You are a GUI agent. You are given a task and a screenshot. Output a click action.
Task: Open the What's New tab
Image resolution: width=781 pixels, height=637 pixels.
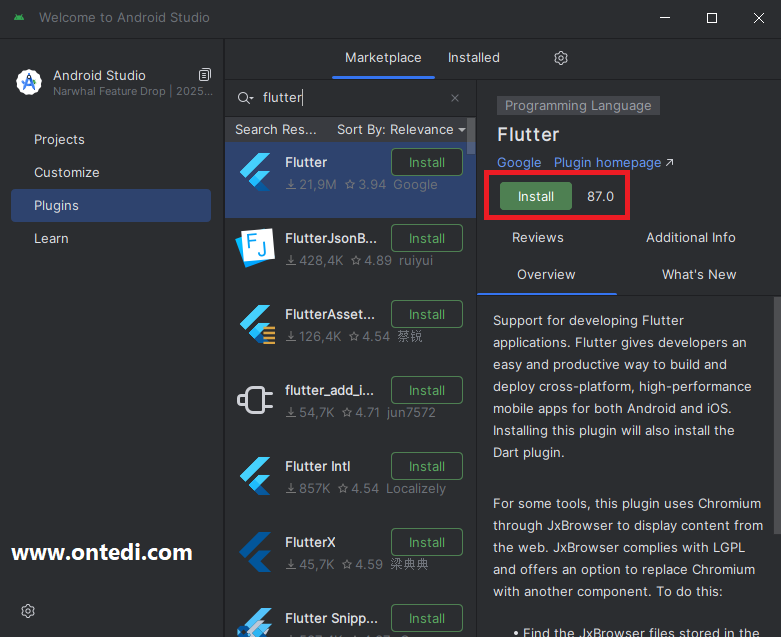[x=699, y=274]
